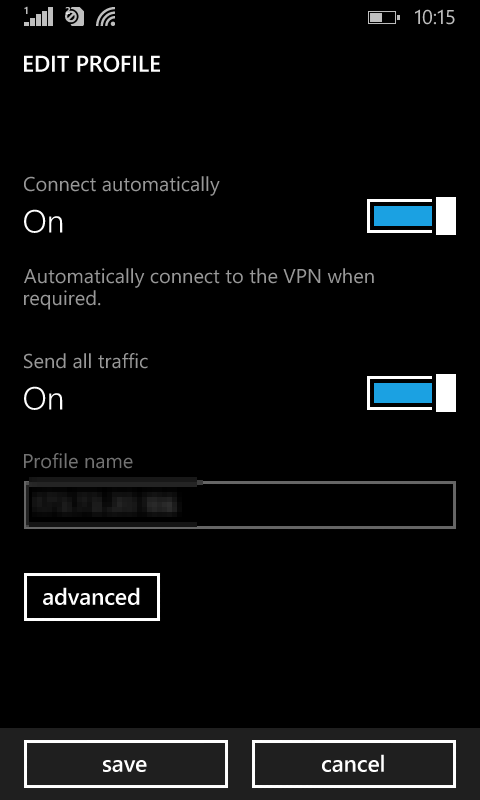
Task: Tap the Connect automatically label
Action: [x=121, y=185]
